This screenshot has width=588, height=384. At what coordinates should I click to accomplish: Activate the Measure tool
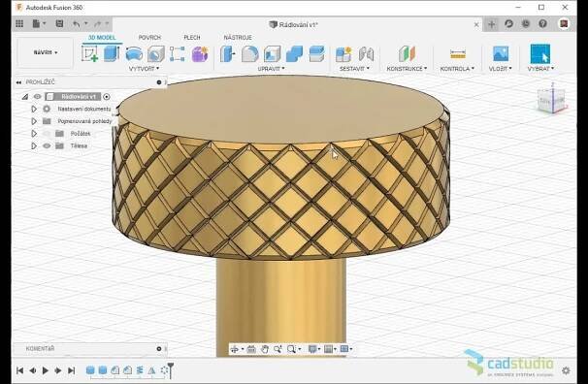tap(458, 54)
